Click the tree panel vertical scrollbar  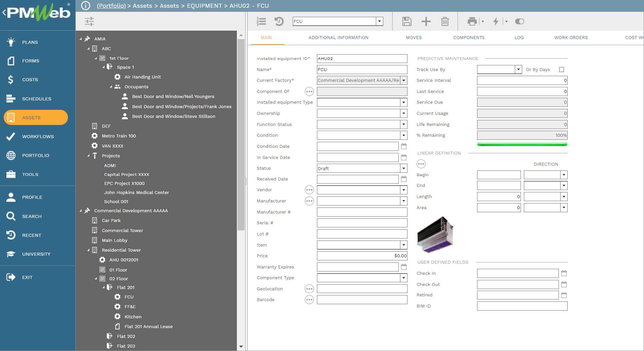pyautogui.click(x=241, y=135)
